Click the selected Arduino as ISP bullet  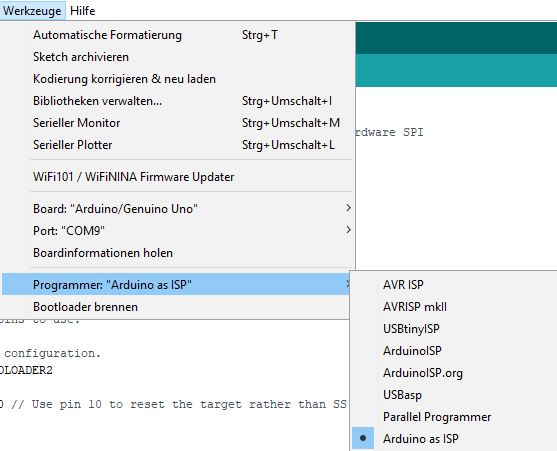(363, 438)
